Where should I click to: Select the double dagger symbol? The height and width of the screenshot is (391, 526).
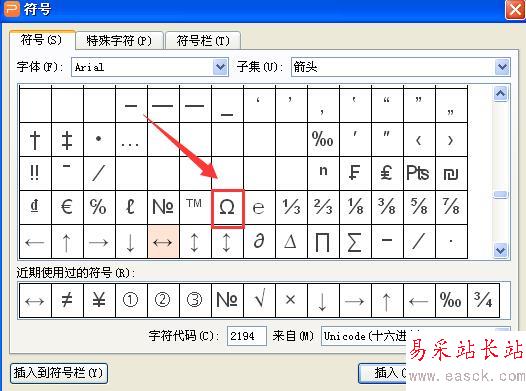[67, 139]
